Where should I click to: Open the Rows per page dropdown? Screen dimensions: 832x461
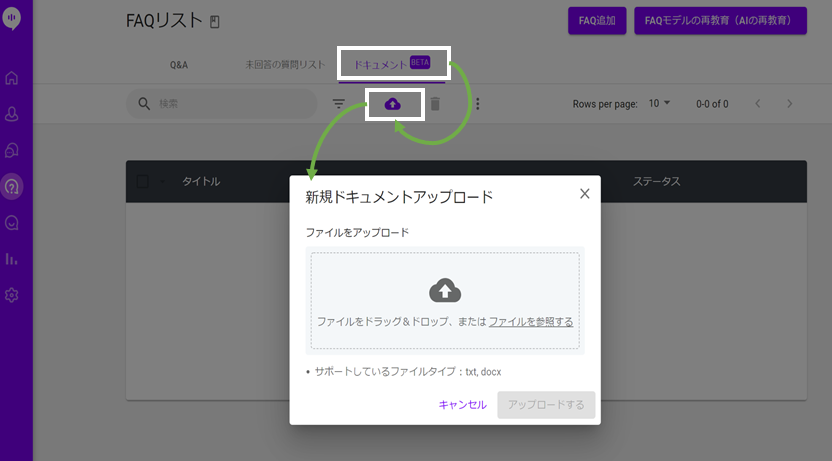(x=660, y=103)
